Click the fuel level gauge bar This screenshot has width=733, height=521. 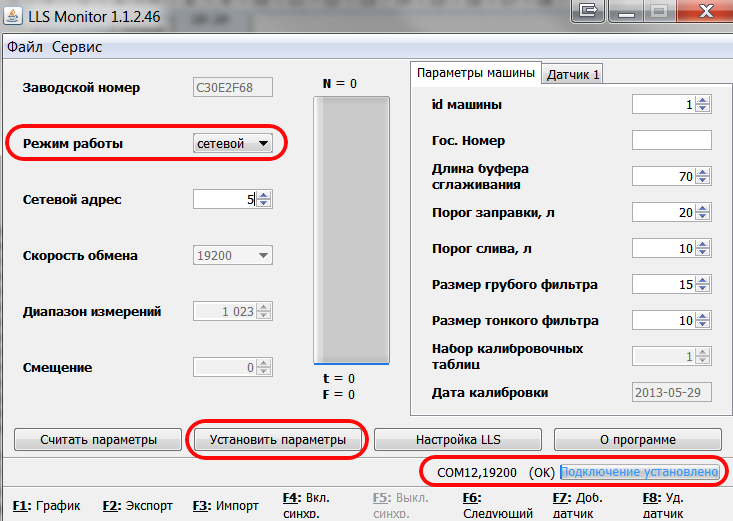[351, 230]
